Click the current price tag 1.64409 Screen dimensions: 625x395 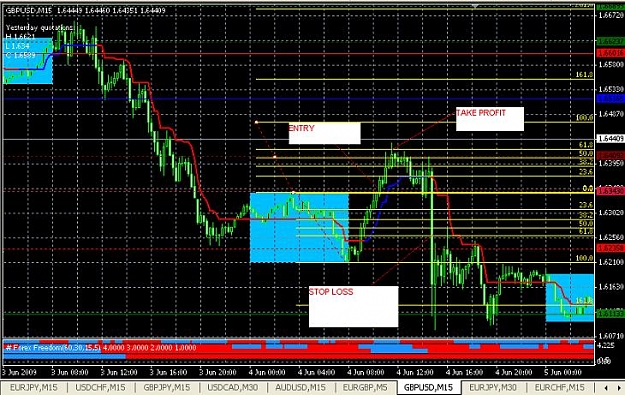[610, 138]
